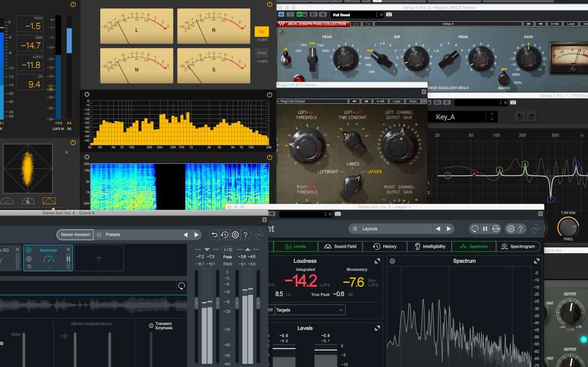Click MEQ5 GAIN knob
This screenshot has width=588, height=367.
point(529,58)
